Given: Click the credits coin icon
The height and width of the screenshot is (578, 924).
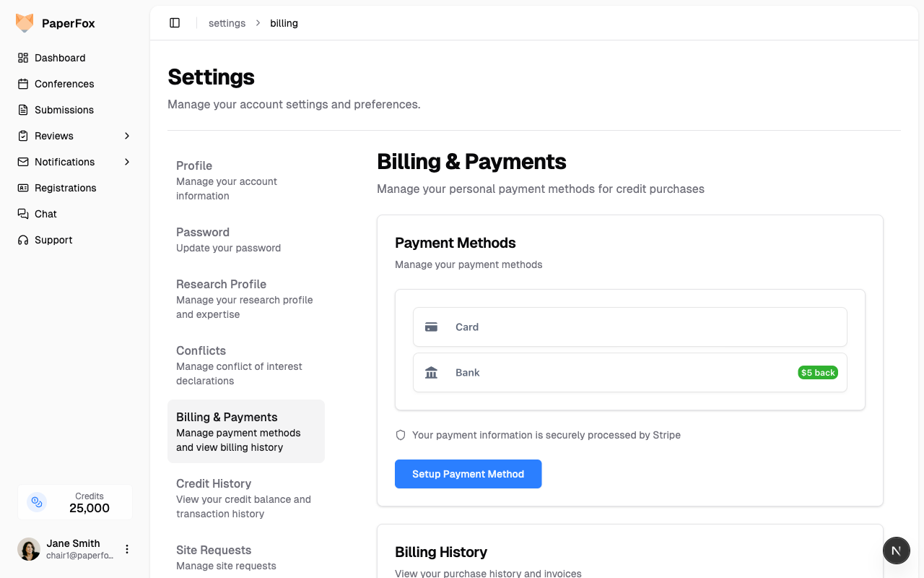Looking at the screenshot, I should [37, 502].
